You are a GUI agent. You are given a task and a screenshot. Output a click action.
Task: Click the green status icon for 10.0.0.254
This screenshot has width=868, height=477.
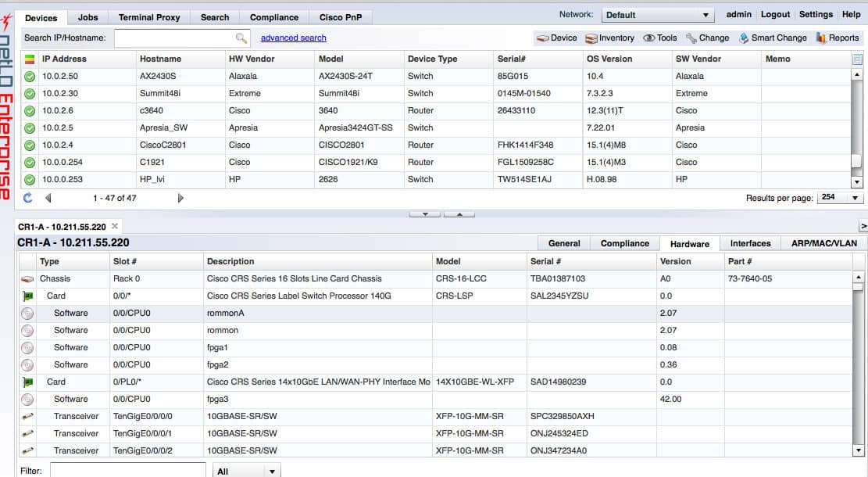tap(30, 163)
